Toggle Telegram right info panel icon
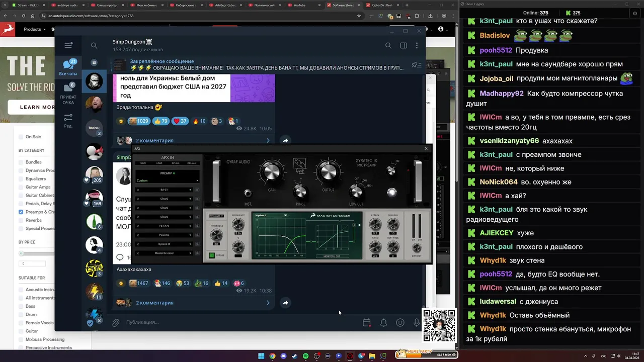This screenshot has width=644, height=362. click(x=403, y=45)
